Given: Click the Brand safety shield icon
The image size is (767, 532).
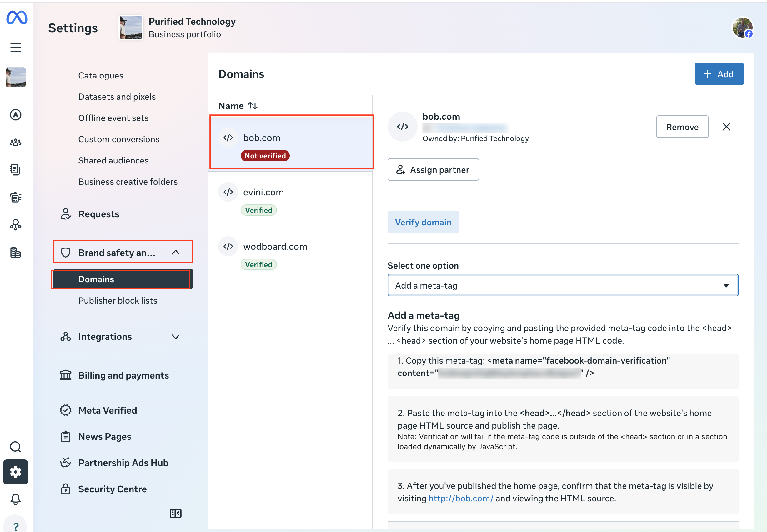Looking at the screenshot, I should point(66,253).
